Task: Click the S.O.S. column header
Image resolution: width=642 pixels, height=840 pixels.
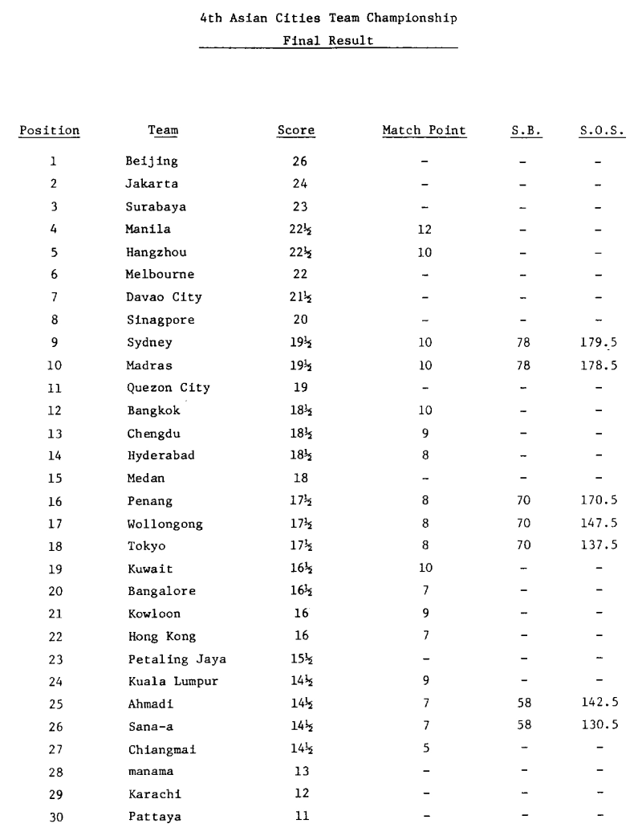Action: point(602,131)
